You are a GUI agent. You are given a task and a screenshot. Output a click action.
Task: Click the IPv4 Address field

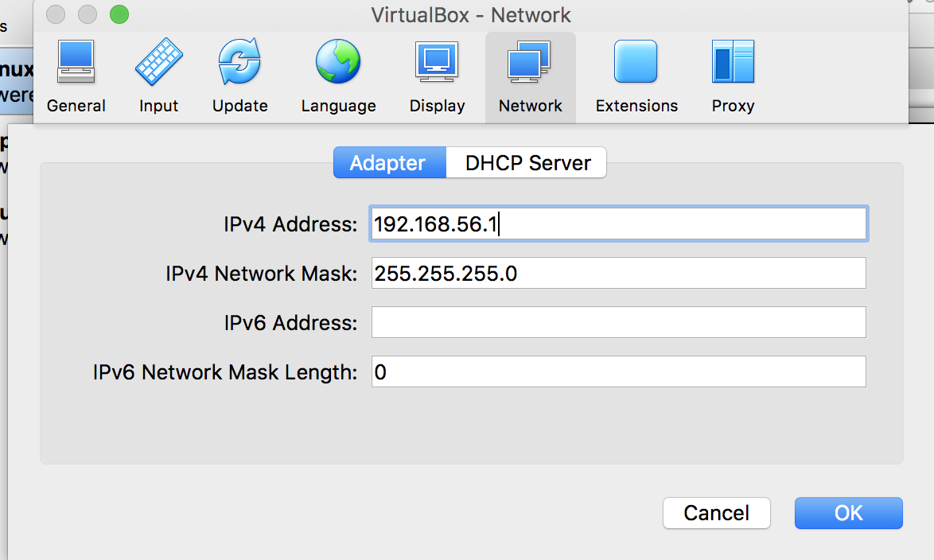(x=618, y=224)
